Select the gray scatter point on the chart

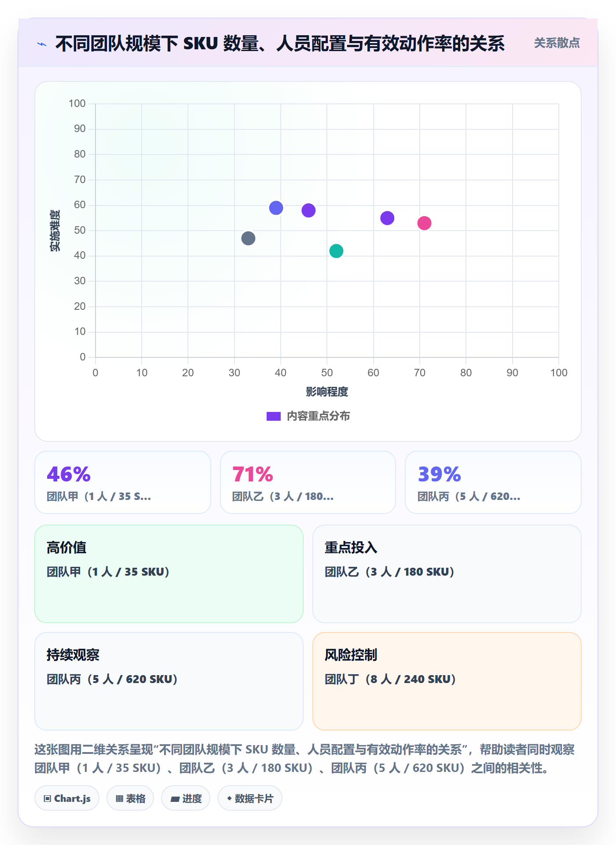pyautogui.click(x=248, y=239)
